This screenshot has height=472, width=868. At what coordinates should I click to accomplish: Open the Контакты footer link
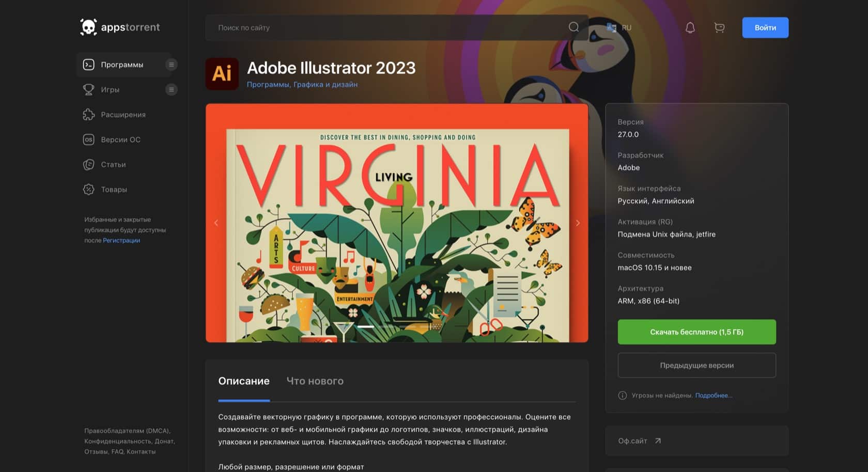click(x=141, y=451)
